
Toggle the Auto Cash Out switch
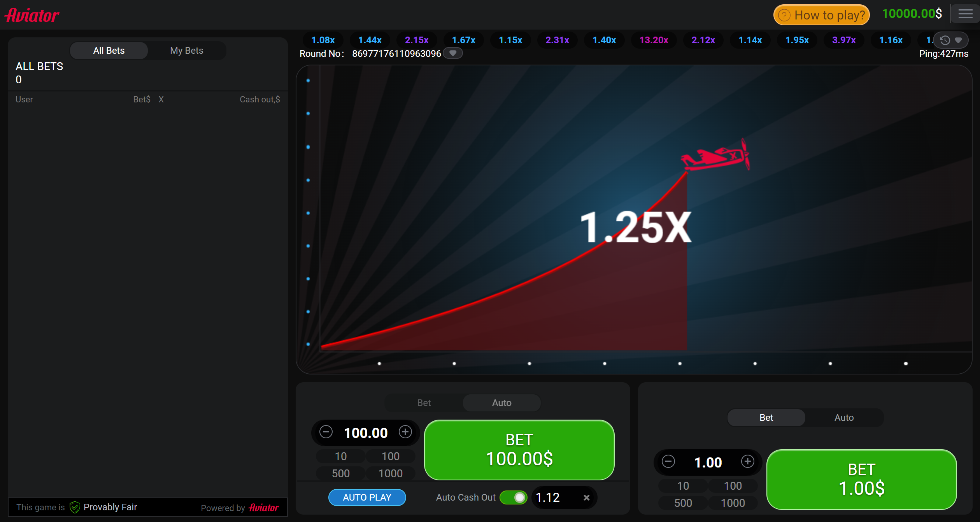pos(514,497)
